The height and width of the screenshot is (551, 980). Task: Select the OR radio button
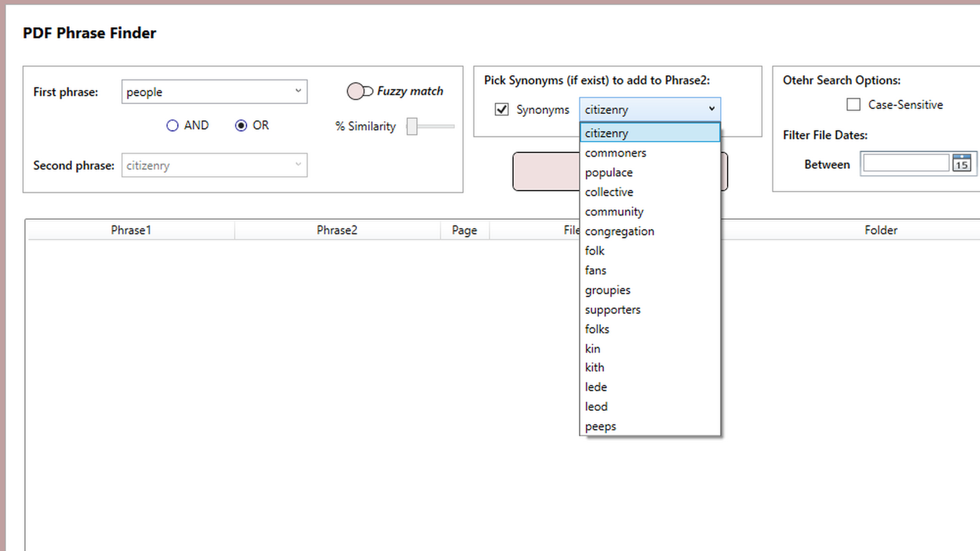241,125
